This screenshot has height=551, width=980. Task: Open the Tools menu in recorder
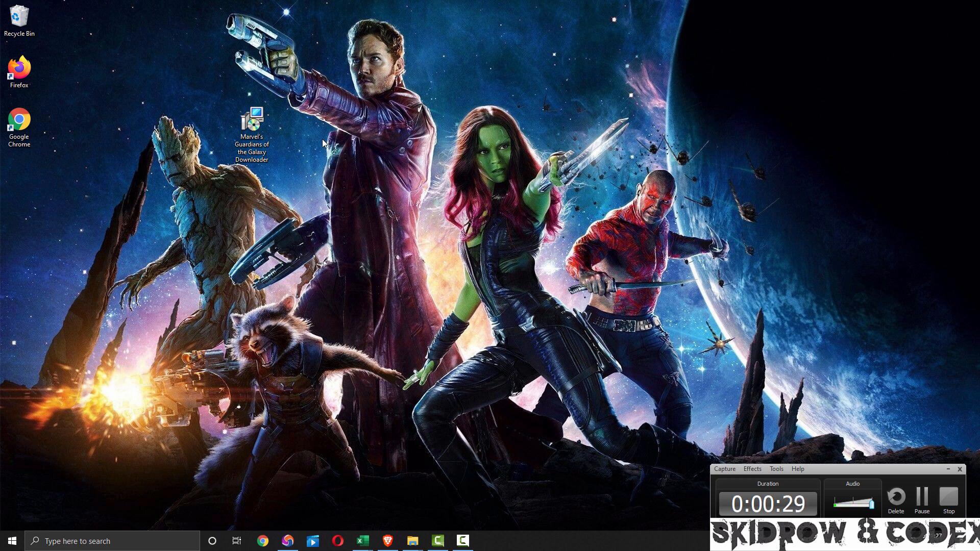click(776, 469)
